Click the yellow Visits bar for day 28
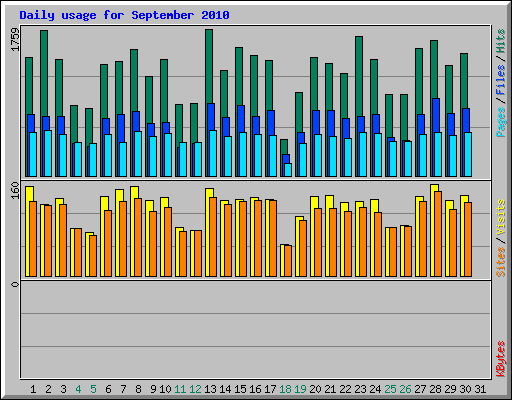This screenshot has height=400, width=512. click(x=433, y=230)
